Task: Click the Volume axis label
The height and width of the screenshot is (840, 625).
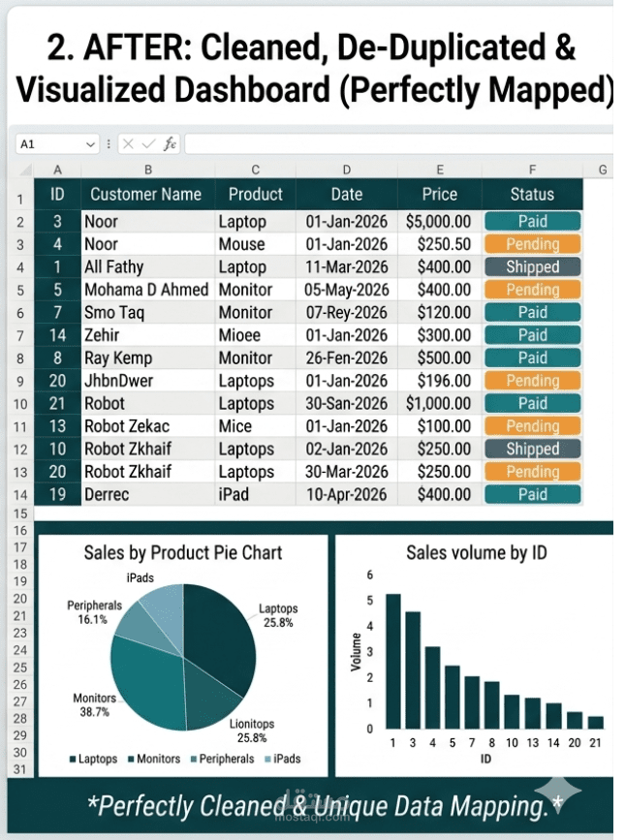Action: (356, 651)
